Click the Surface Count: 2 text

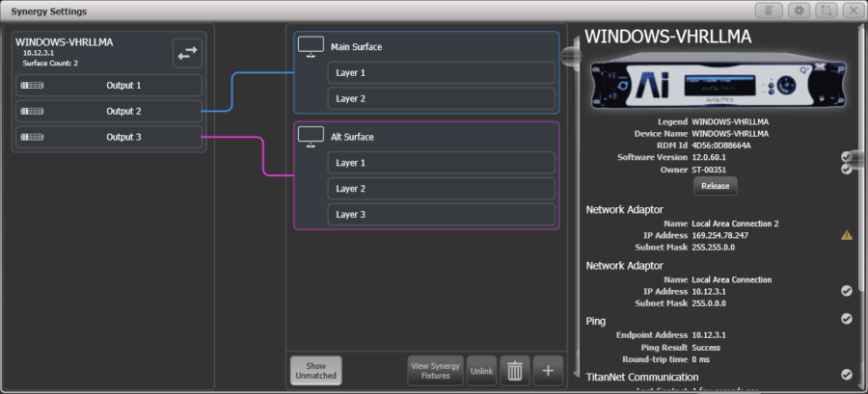(50, 64)
